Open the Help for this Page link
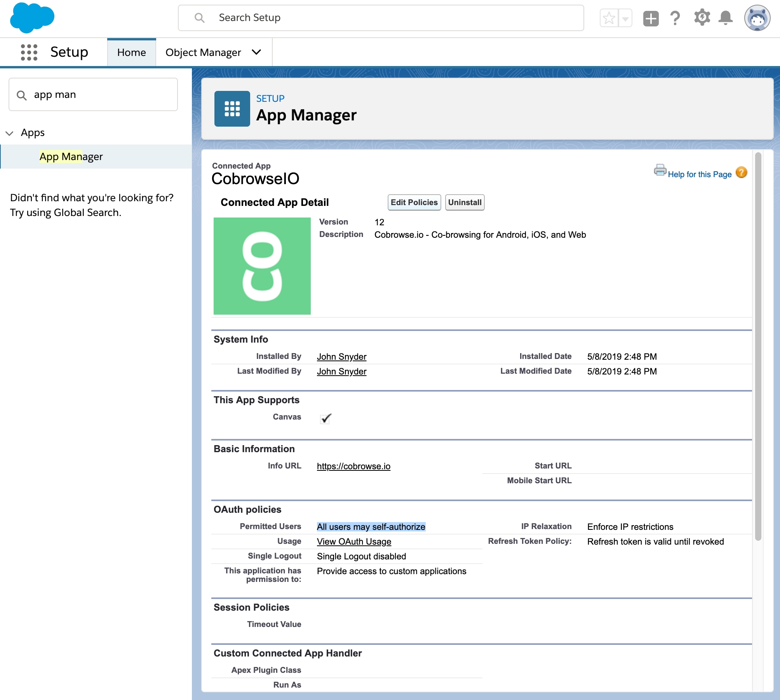The height and width of the screenshot is (700, 780). pyautogui.click(x=700, y=174)
